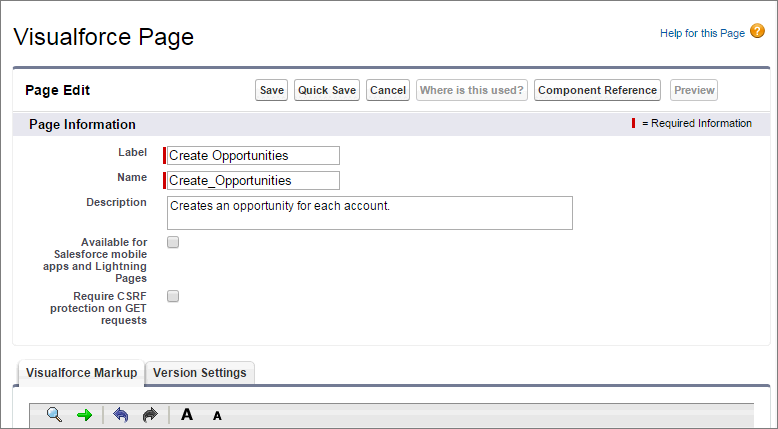Click the Visualforce Page title text
The height and width of the screenshot is (429, 778).
(x=104, y=37)
